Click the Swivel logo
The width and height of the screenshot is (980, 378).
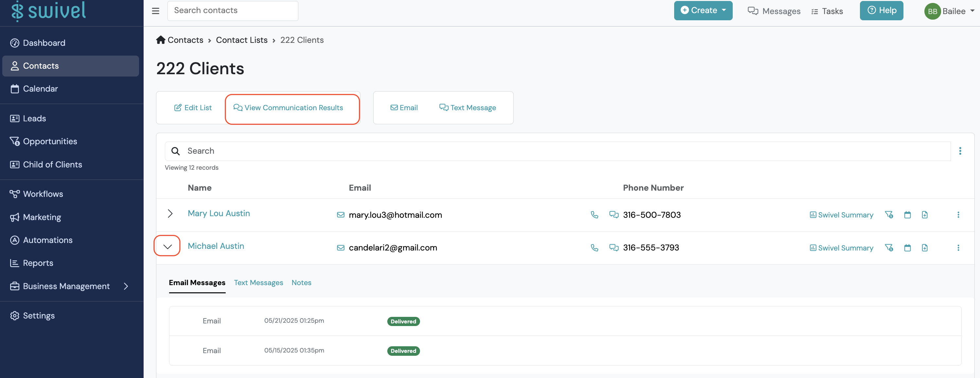(x=48, y=11)
